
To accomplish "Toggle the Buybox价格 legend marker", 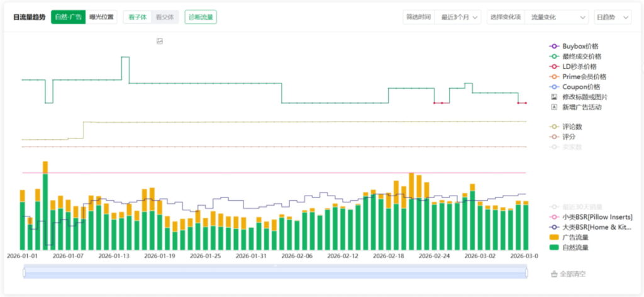I will click(554, 47).
